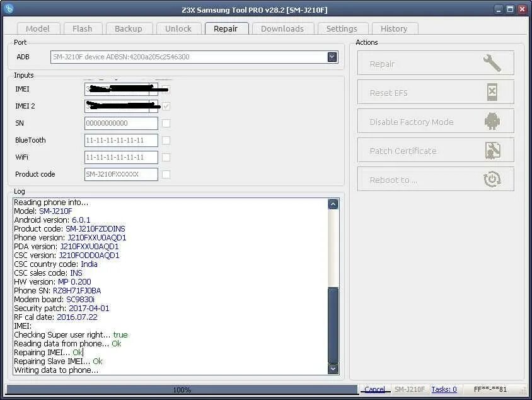Toggle the IMEI 2 checkbox
Image resolution: width=532 pixels, height=400 pixels.
point(166,106)
